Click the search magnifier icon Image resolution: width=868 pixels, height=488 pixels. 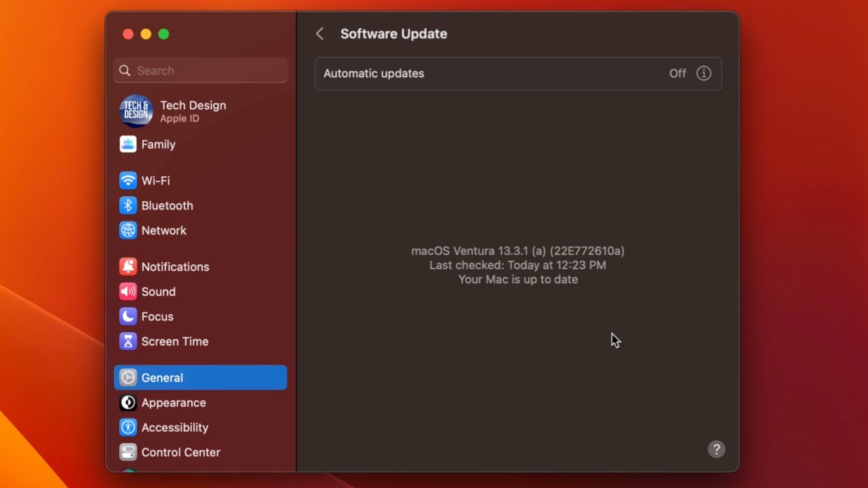pos(125,70)
